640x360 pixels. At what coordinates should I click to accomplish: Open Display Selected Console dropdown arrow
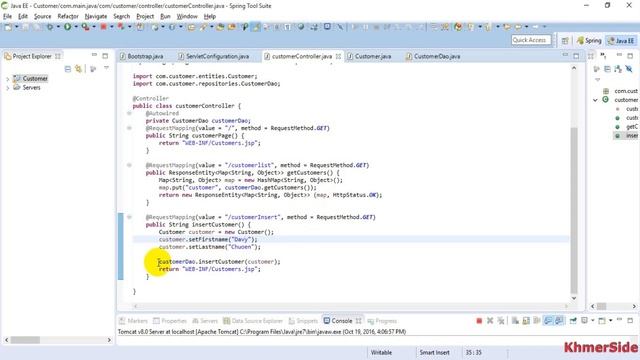593,321
